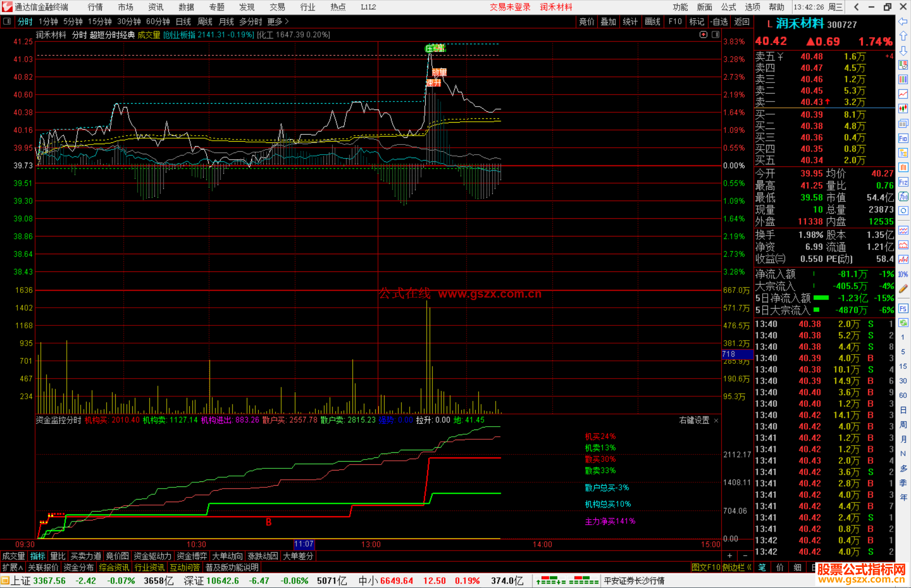Screen dimensions: 911x588
Task: Click the tree structure icon in sidebar
Action: pos(903,153)
